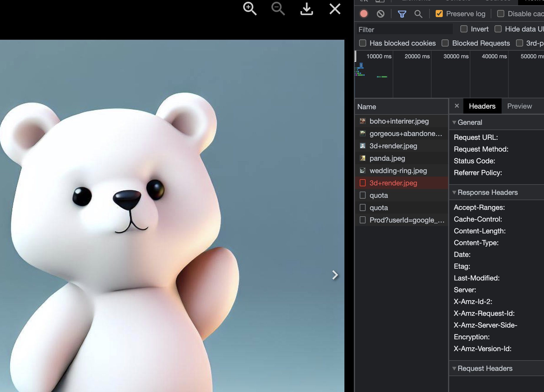The image size is (544, 392).
Task: Clear the network requests log
Action: click(x=380, y=14)
